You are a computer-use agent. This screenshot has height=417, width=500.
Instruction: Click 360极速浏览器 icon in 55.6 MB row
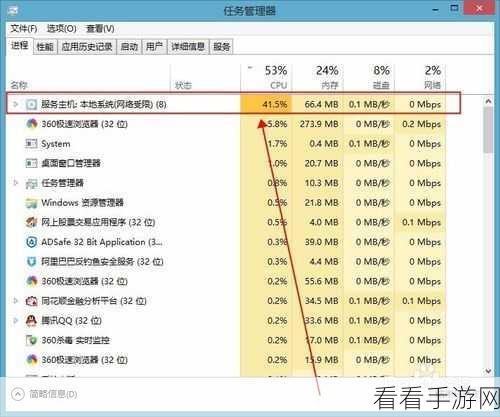pos(32,281)
